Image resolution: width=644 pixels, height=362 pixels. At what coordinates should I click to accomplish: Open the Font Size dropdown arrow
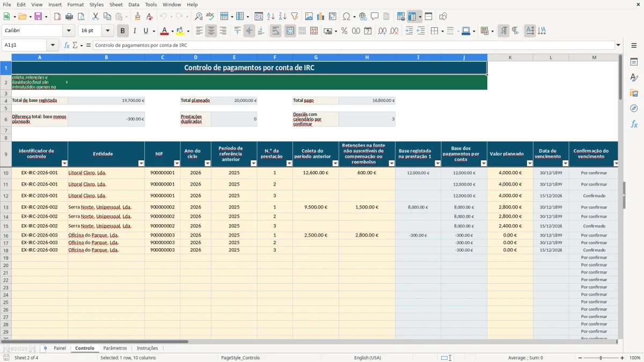(x=108, y=31)
